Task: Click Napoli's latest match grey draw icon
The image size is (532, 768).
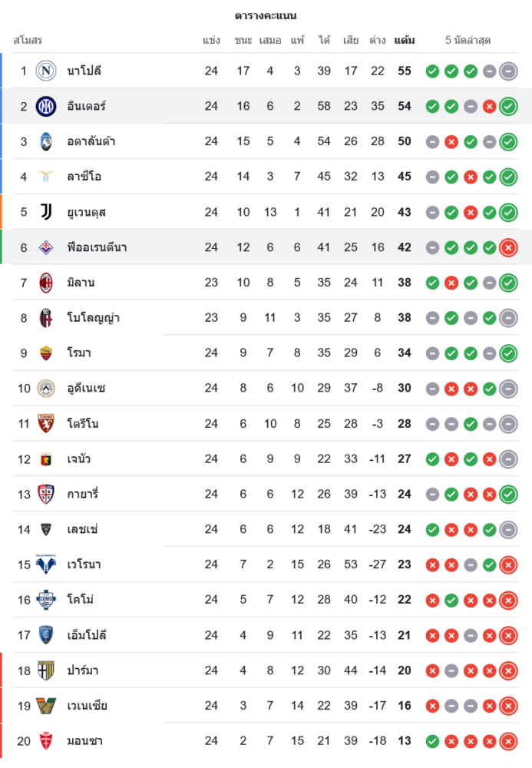Action: click(x=508, y=71)
